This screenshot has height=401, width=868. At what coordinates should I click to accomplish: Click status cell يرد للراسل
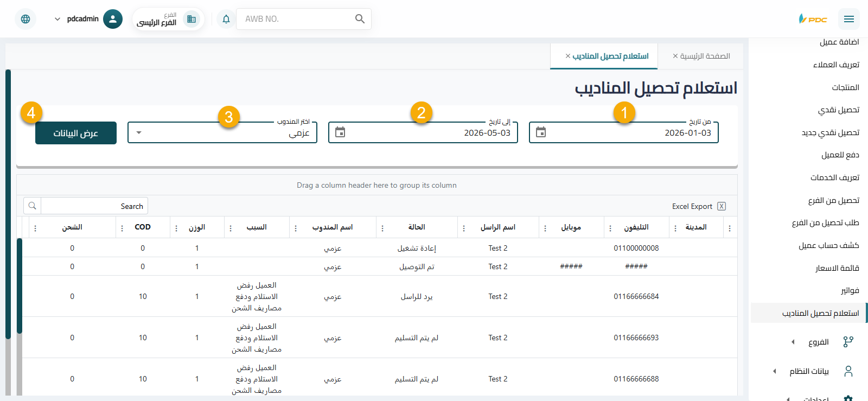(x=417, y=296)
